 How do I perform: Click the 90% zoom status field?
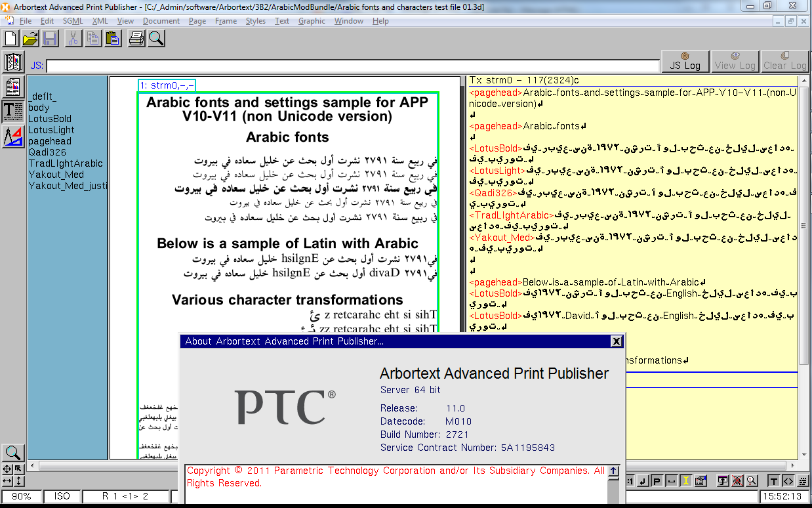[x=21, y=496]
